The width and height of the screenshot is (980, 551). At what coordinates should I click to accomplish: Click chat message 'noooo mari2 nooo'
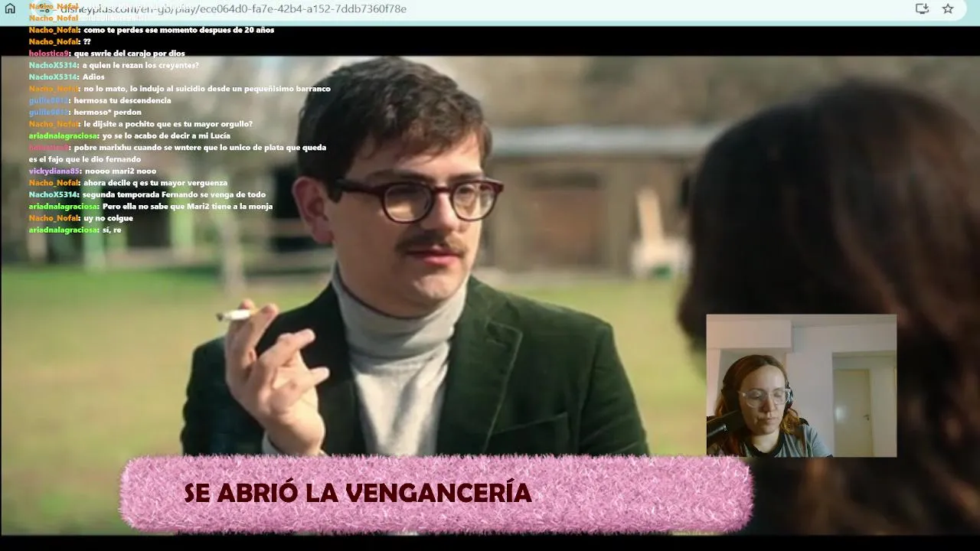pyautogui.click(x=120, y=171)
